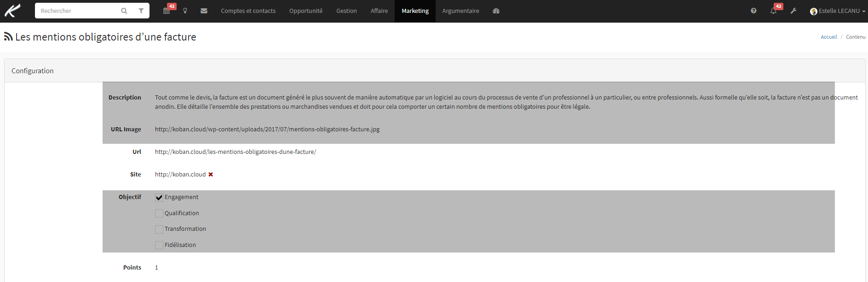Click the Configuration panel header
The image size is (868, 282).
pos(435,70)
